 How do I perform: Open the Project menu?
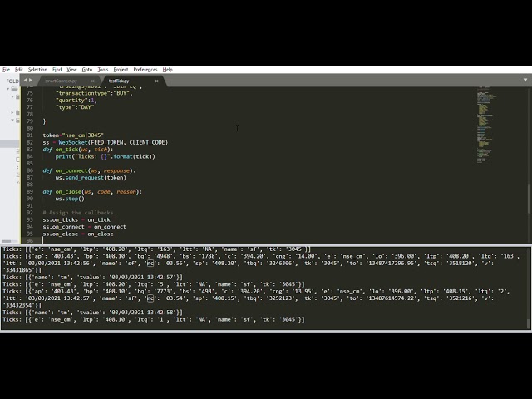click(121, 70)
